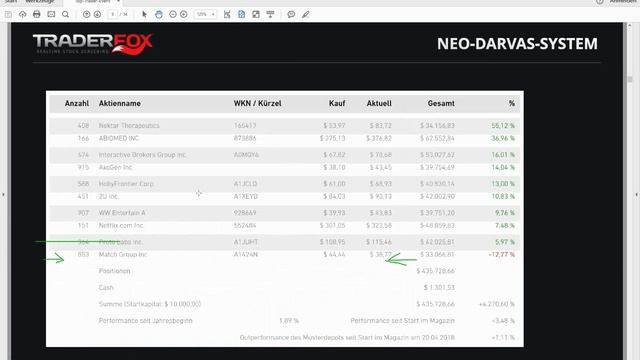640x360 pixels.
Task: Send file via email envelope icon
Action: 51,14
